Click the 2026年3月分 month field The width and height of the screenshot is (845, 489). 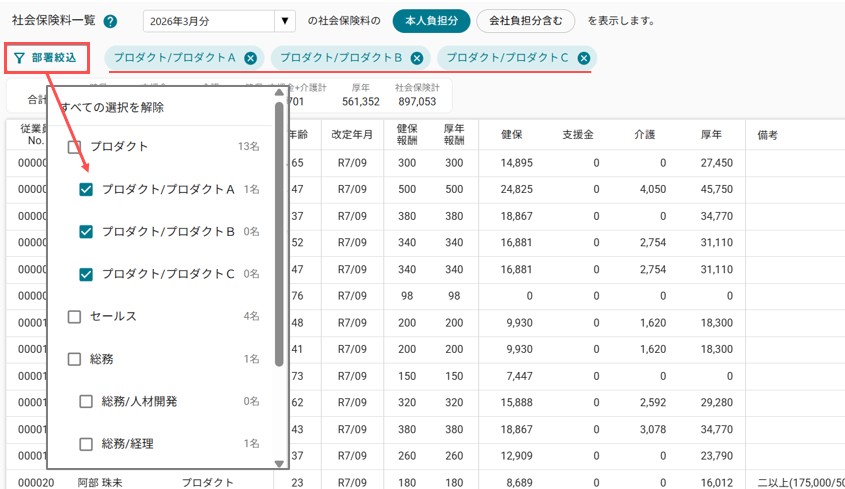point(209,22)
